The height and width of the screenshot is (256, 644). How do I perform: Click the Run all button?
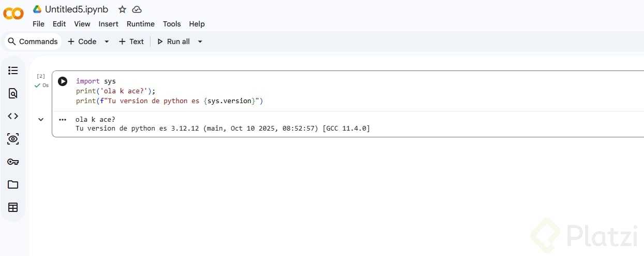174,41
